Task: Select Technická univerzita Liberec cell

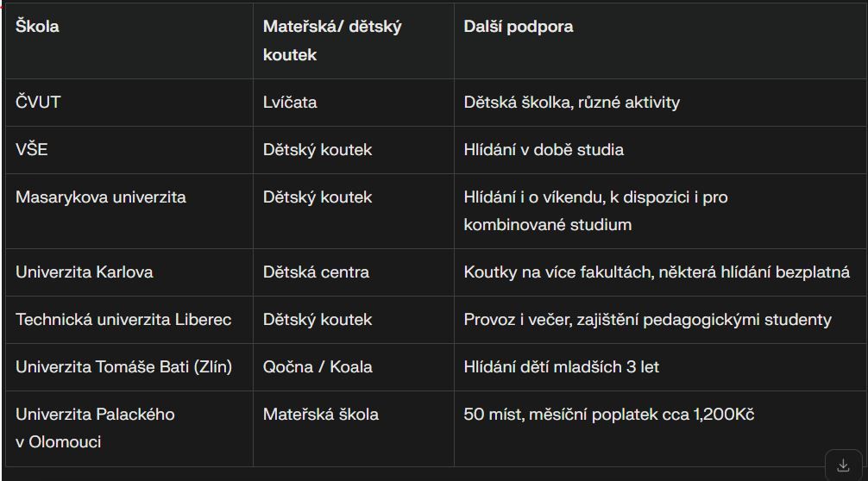Action: tap(129, 320)
